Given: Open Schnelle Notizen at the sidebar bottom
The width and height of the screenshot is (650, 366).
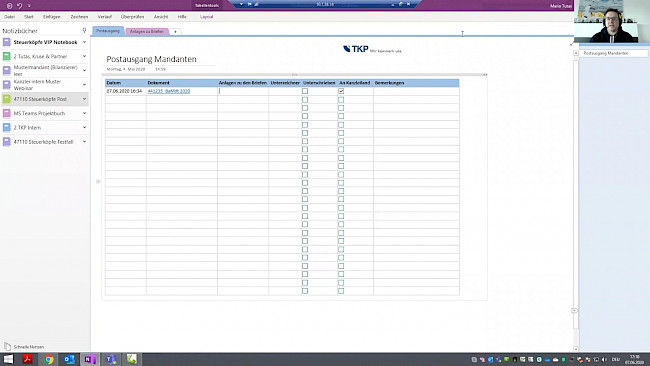Looking at the screenshot, I should point(29,347).
